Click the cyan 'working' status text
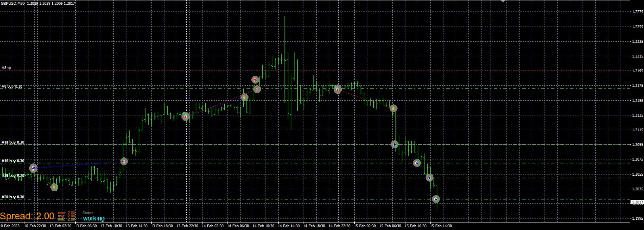Image resolution: width=644 pixels, height=230 pixels. click(94, 218)
